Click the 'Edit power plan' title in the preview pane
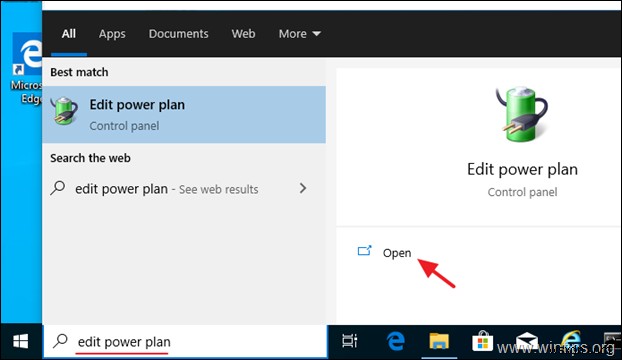622x360 pixels. tap(522, 169)
